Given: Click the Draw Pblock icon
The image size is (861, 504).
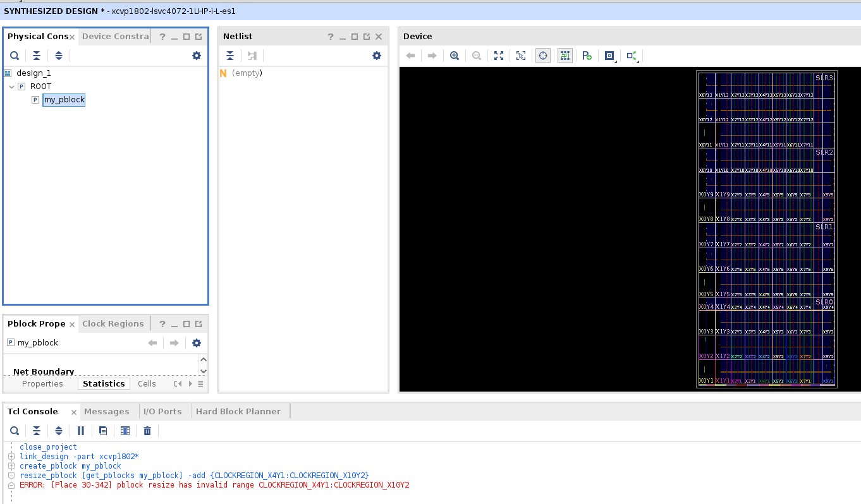Looking at the screenshot, I should tap(587, 56).
